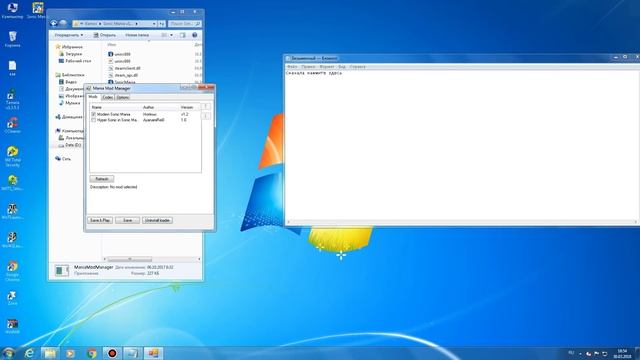Select Избранное in Explorer sidebar
The width and height of the screenshot is (640, 360).
click(69, 47)
